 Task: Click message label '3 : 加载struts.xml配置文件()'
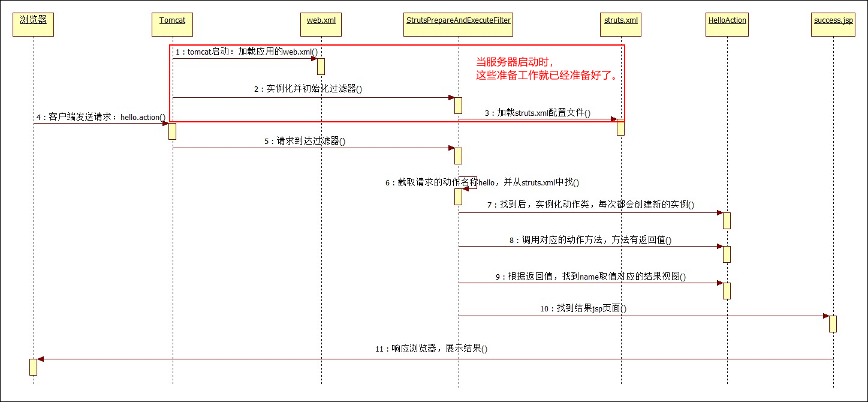tap(537, 112)
